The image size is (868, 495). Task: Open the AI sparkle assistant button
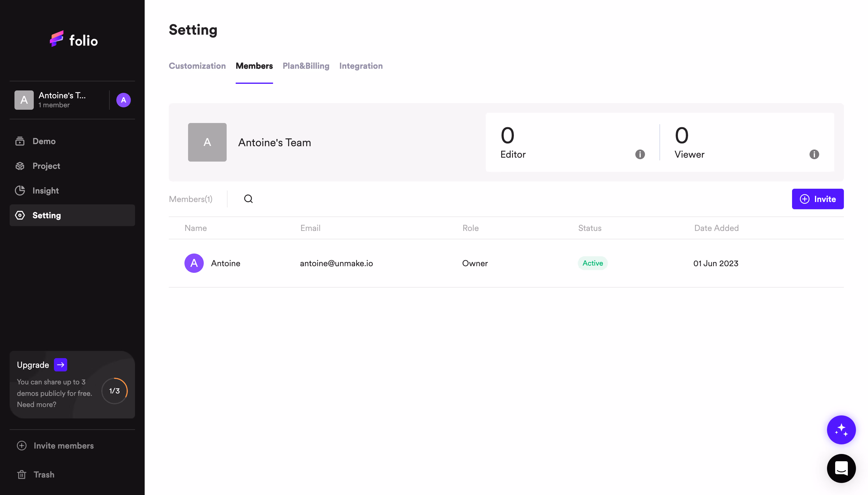tap(841, 430)
